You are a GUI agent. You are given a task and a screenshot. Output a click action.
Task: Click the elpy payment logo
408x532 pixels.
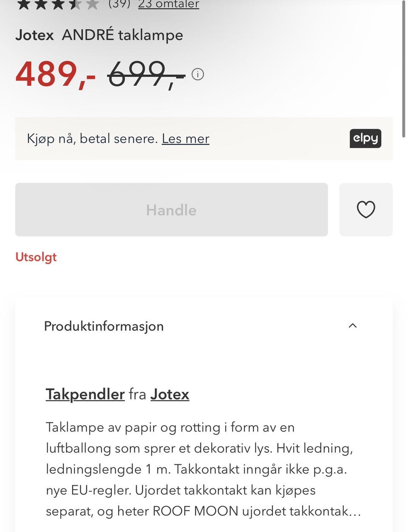click(365, 138)
